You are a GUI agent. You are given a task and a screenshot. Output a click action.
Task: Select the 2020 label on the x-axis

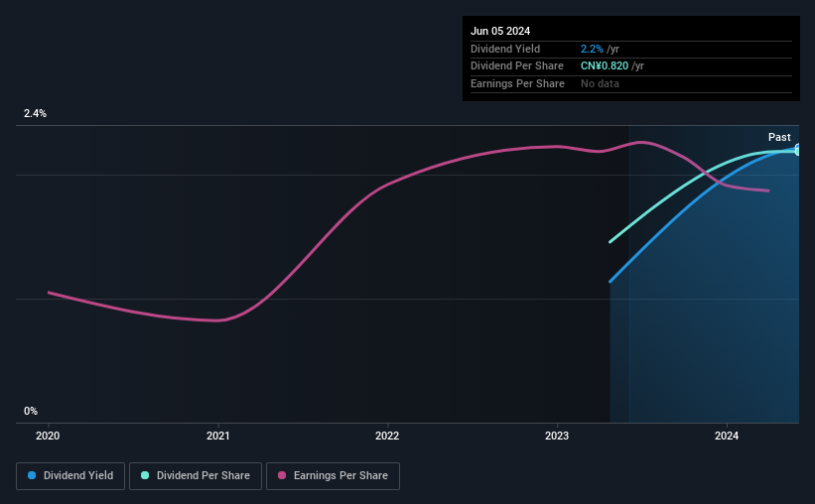tap(48, 436)
